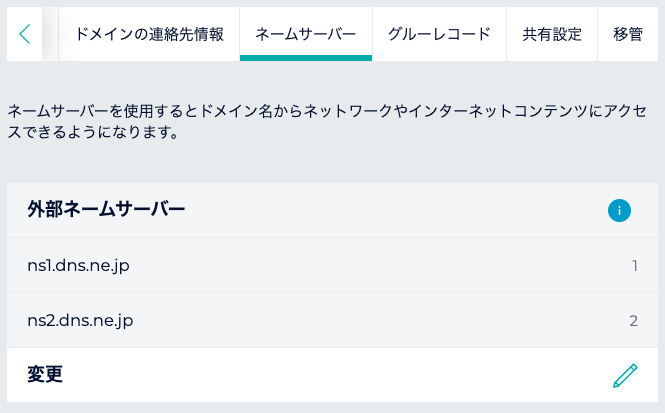The image size is (665, 413).
Task: Click order number 2 beside ns2
Action: (634, 321)
